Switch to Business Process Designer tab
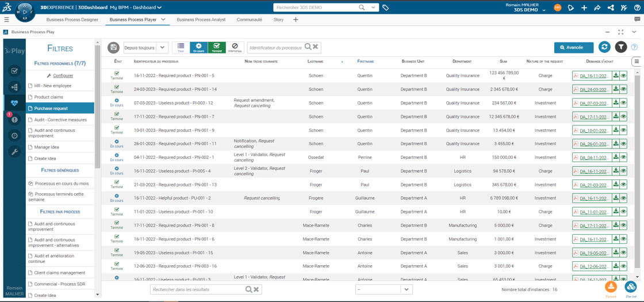 click(x=72, y=20)
